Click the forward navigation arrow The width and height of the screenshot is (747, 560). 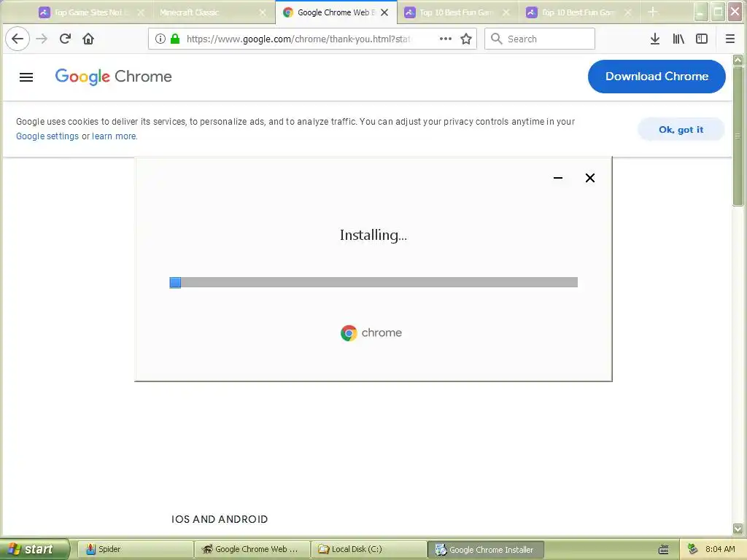pos(42,39)
